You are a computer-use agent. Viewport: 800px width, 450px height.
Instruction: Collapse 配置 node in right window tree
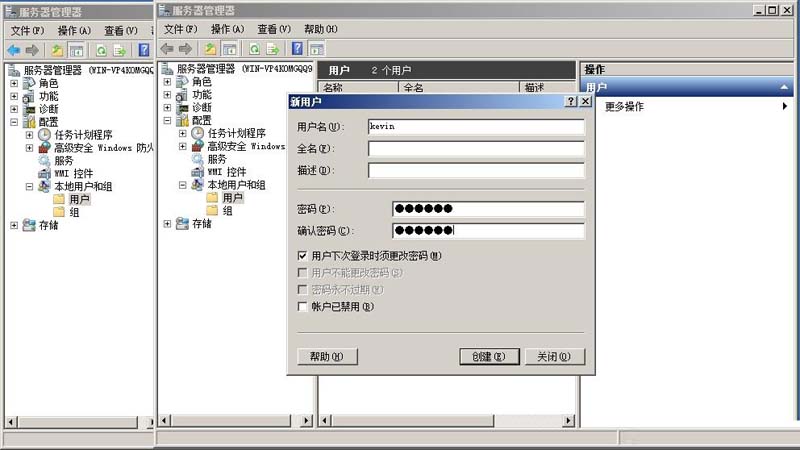pos(167,120)
